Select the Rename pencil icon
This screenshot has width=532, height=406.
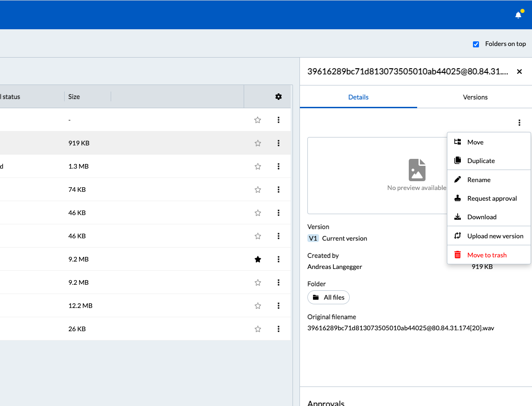tap(458, 179)
